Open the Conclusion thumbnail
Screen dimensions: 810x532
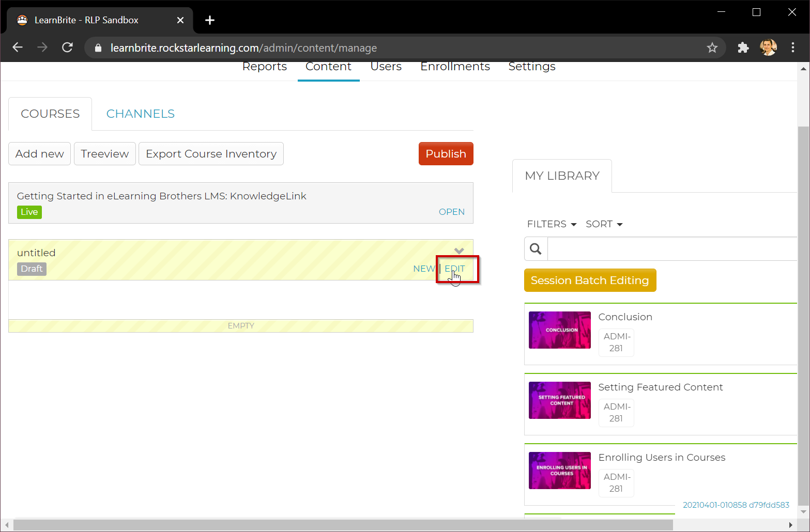[559, 330]
